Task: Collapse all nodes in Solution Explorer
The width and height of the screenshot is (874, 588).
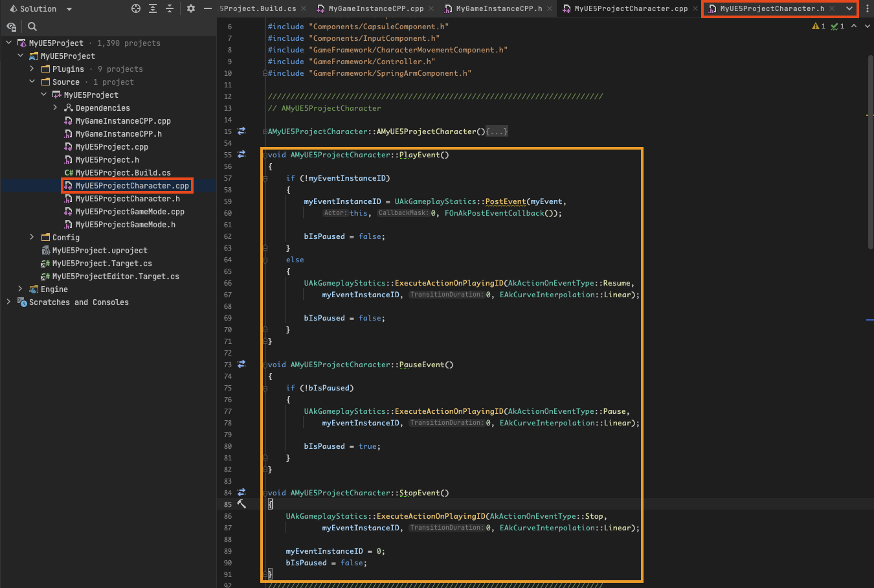Action: click(168, 8)
